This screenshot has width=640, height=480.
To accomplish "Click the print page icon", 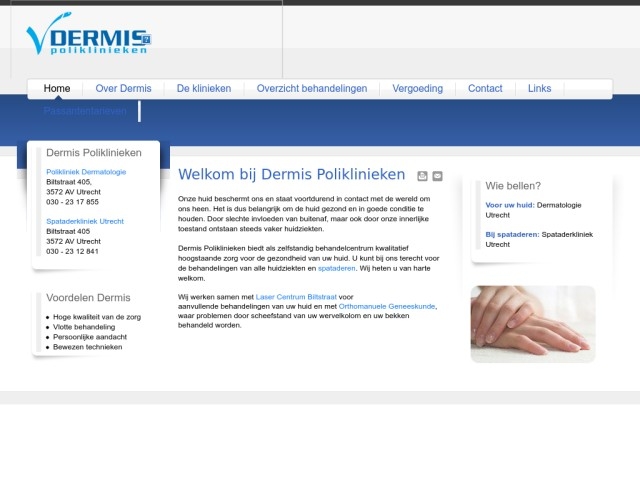I will pos(422,176).
